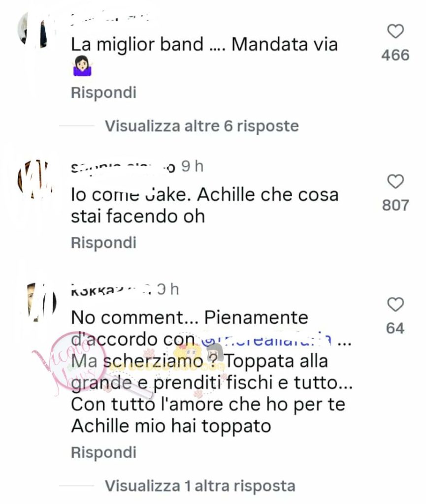Viewport: 426px width, 504px height.
Task: Open the second commenter's avatar
Action: pyautogui.click(x=35, y=178)
